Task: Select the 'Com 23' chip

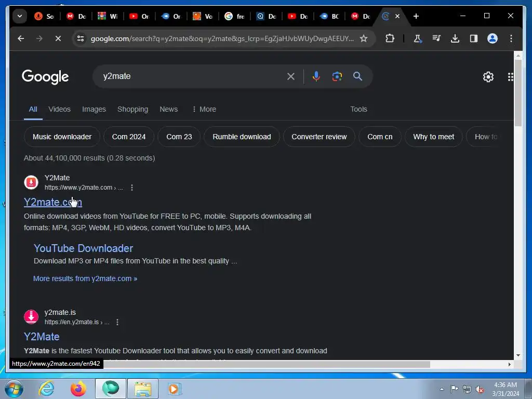Action: tap(179, 137)
